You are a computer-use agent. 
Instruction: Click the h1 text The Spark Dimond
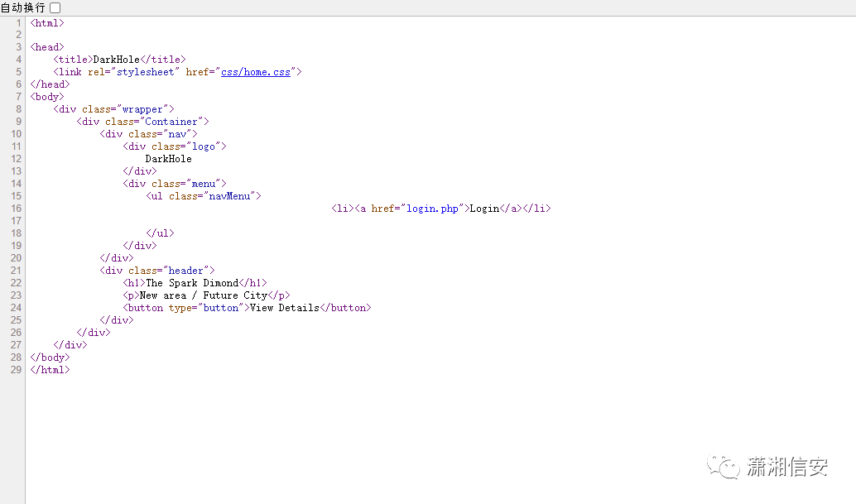191,283
